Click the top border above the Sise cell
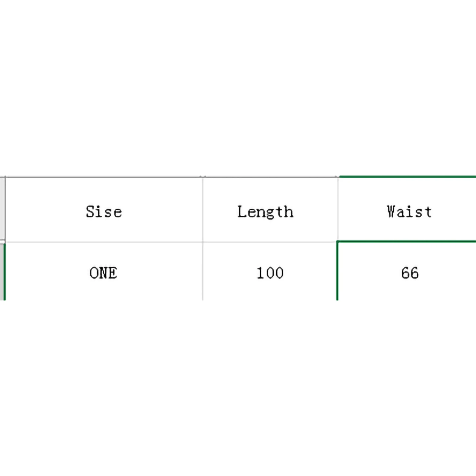Screen dimensions: 476x476 tap(104, 177)
